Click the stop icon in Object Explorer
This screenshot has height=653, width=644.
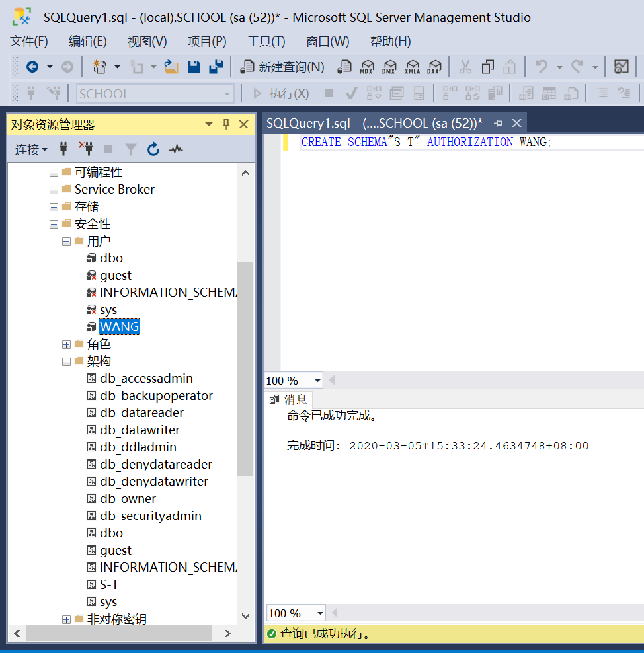pos(108,149)
